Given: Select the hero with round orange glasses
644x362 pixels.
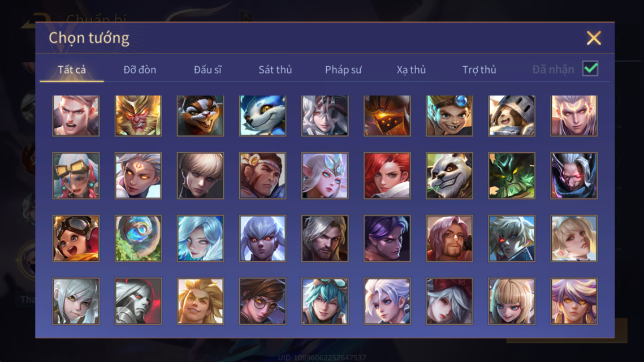Looking at the screenshot, I should pyautogui.click(x=262, y=301).
